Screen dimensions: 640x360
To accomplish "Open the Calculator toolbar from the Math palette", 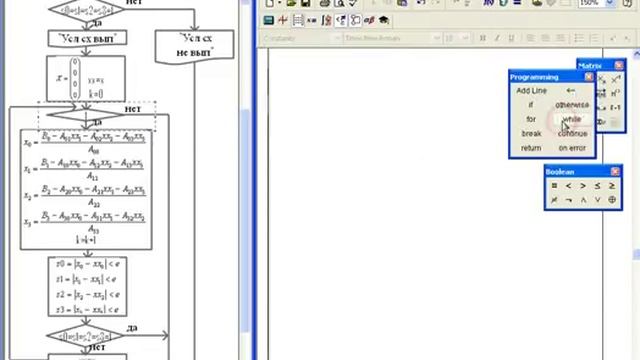I will click(x=269, y=20).
